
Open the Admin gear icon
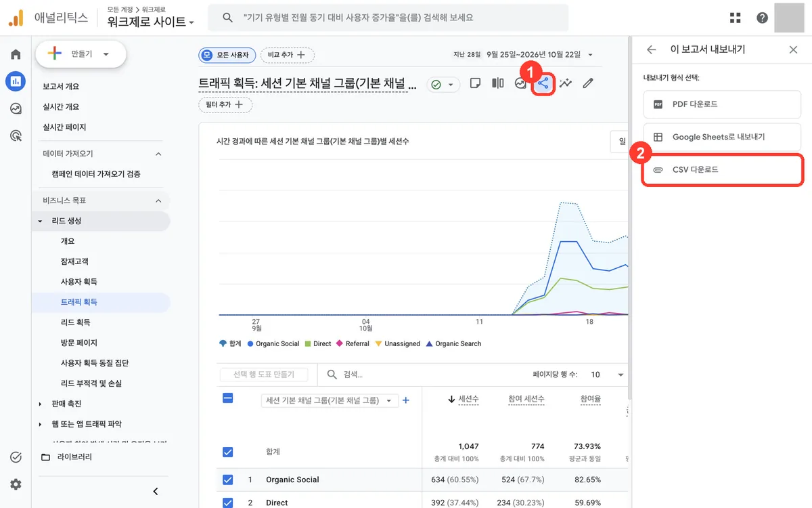coord(16,484)
